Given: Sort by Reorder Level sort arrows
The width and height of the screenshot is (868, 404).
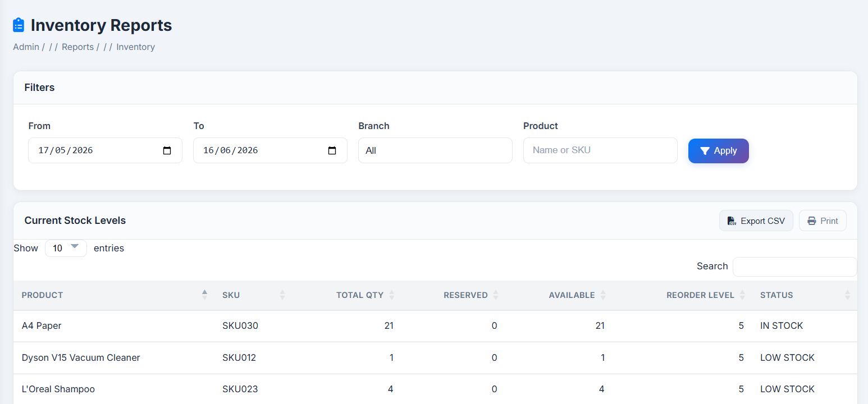Looking at the screenshot, I should pos(742,295).
